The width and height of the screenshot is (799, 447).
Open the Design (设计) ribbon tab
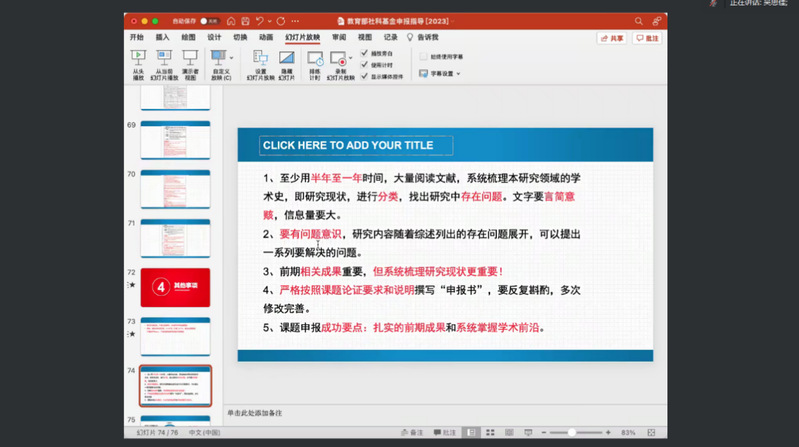coord(214,37)
